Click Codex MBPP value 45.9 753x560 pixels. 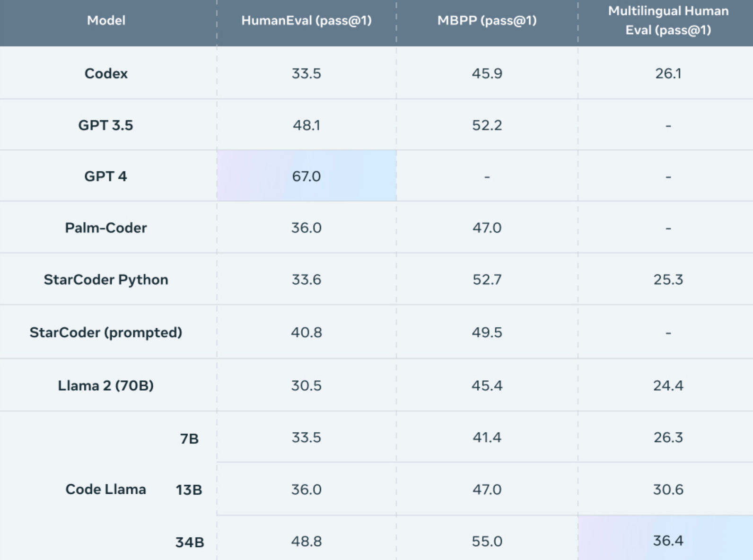pyautogui.click(x=487, y=73)
